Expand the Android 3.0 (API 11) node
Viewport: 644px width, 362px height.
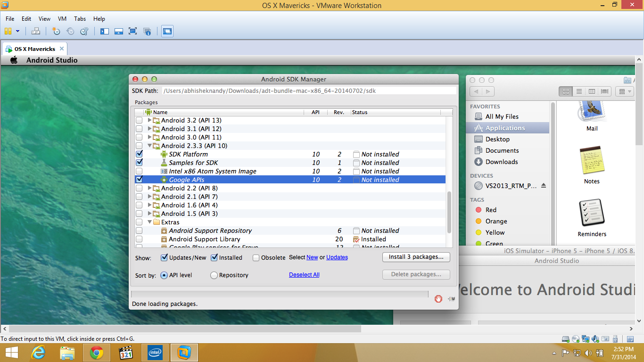150,137
